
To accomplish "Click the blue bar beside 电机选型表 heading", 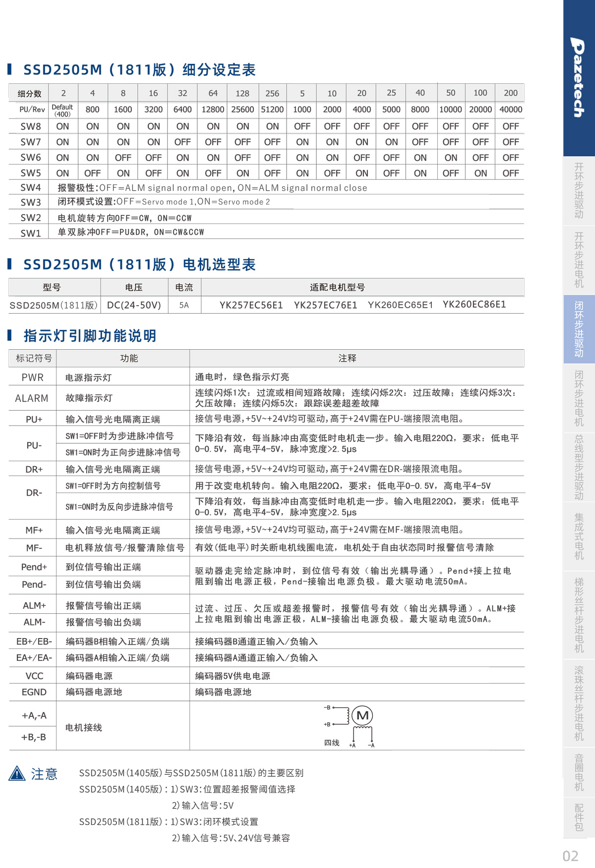I will click(x=10, y=264).
